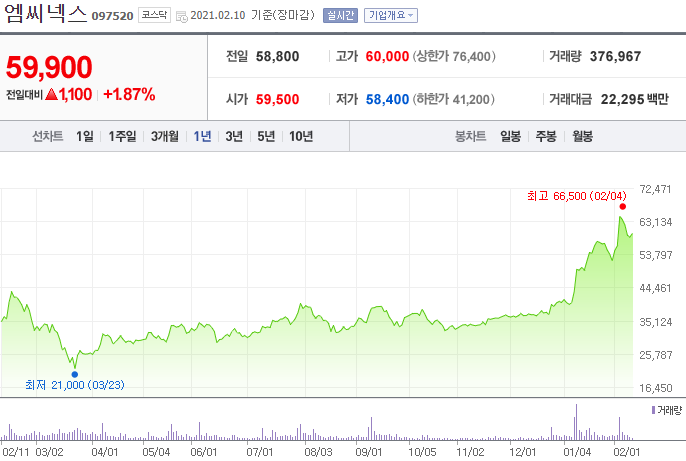
Task: Click the 전일 value 58,800
Action: pos(277,56)
